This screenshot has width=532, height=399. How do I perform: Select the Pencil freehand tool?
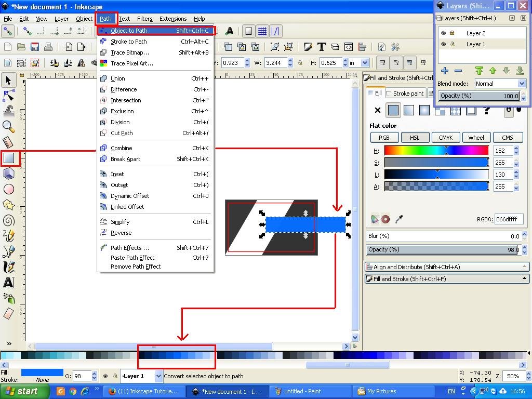pyautogui.click(x=8, y=236)
